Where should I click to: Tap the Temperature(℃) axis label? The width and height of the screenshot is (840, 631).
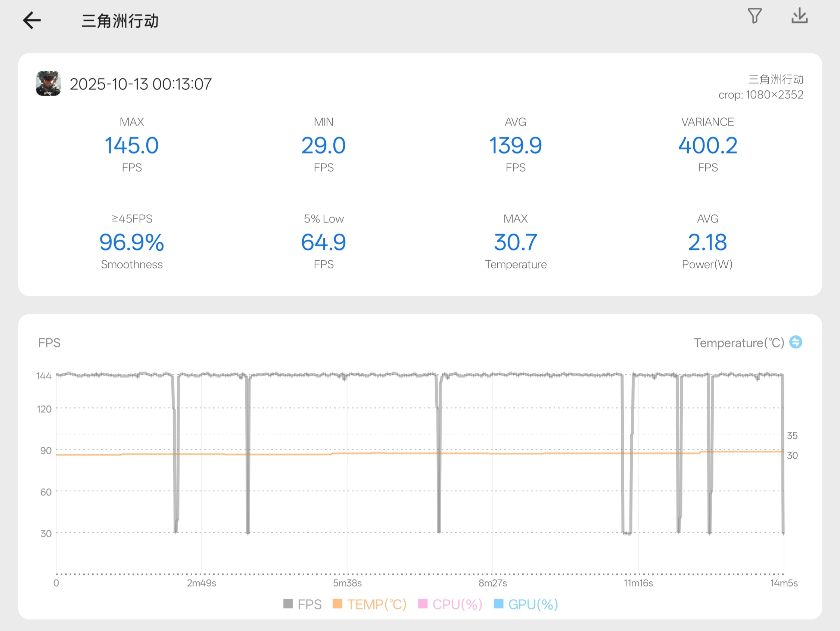(x=738, y=343)
